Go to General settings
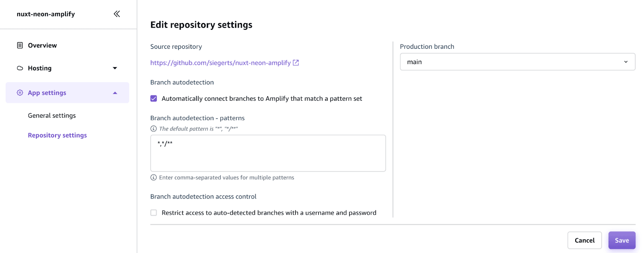Screen dimensions: 644x253 click(52, 115)
